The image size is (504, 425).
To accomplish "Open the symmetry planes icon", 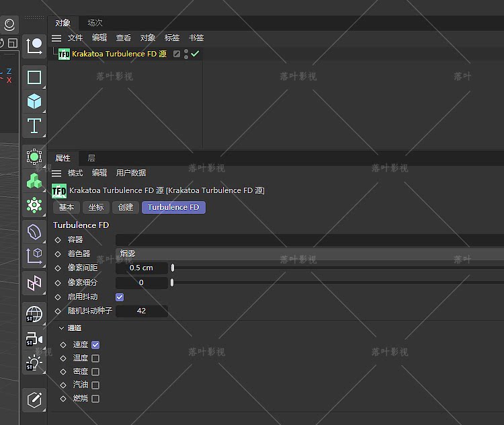I will [x=34, y=283].
